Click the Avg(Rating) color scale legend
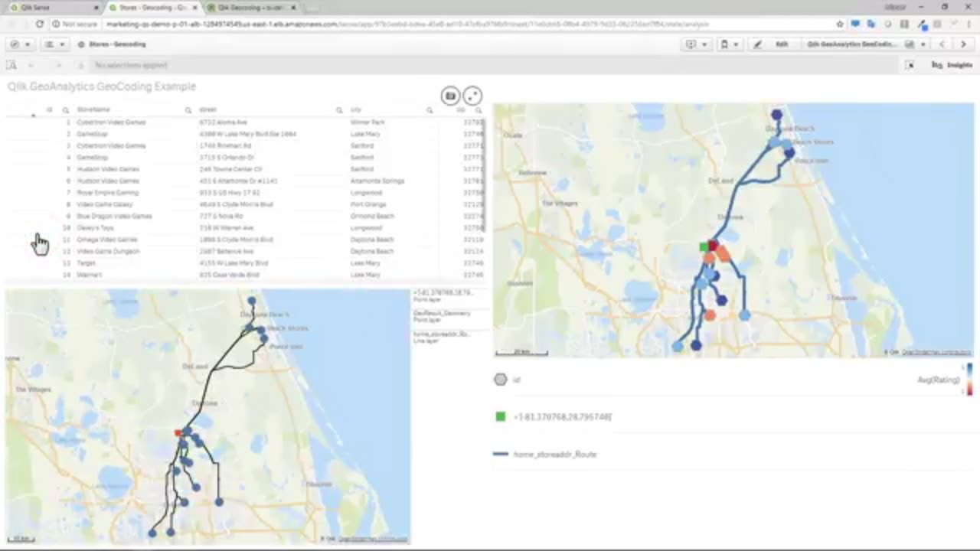980x551 pixels. (970, 380)
